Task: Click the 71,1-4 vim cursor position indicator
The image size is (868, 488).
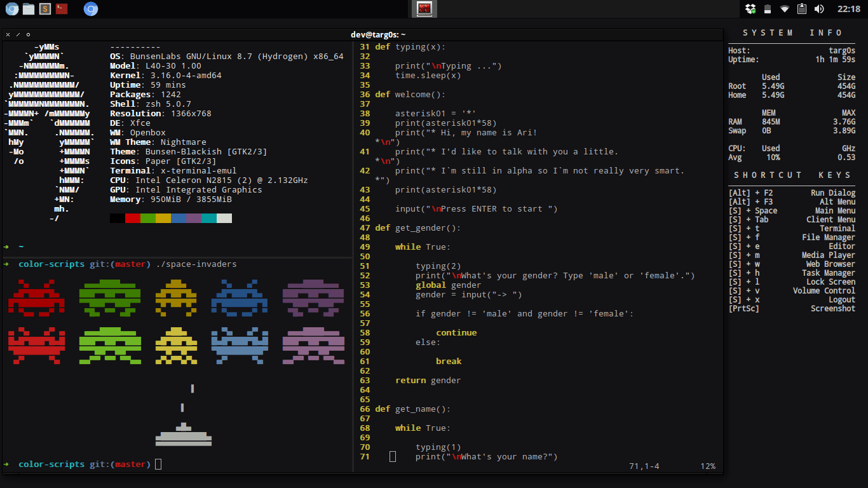Action: click(644, 466)
